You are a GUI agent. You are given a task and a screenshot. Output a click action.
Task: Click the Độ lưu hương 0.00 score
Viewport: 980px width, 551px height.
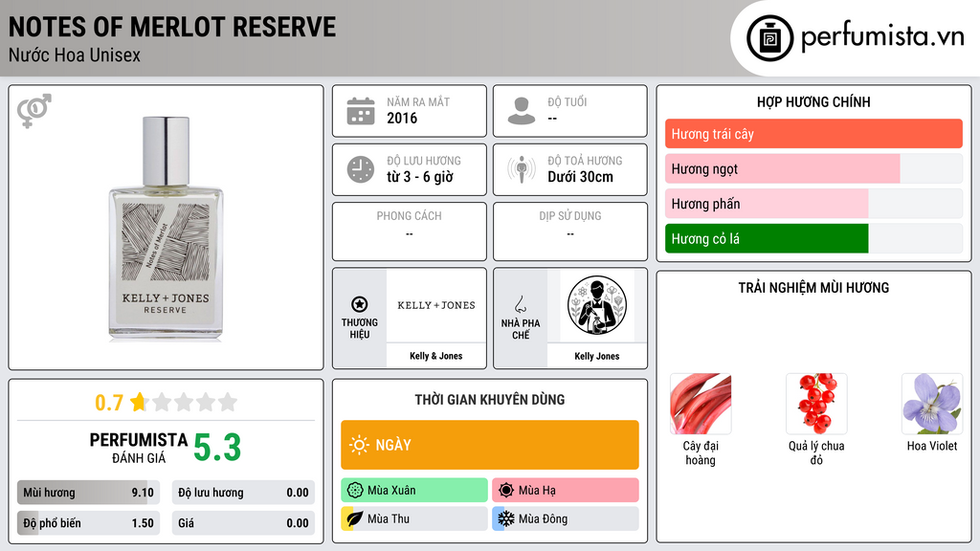click(x=243, y=493)
